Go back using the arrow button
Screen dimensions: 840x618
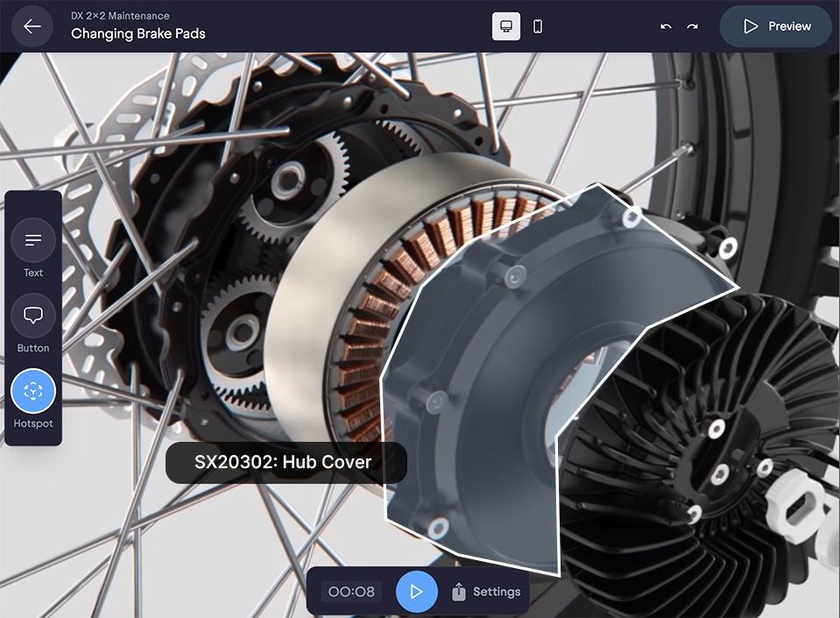coord(32,26)
